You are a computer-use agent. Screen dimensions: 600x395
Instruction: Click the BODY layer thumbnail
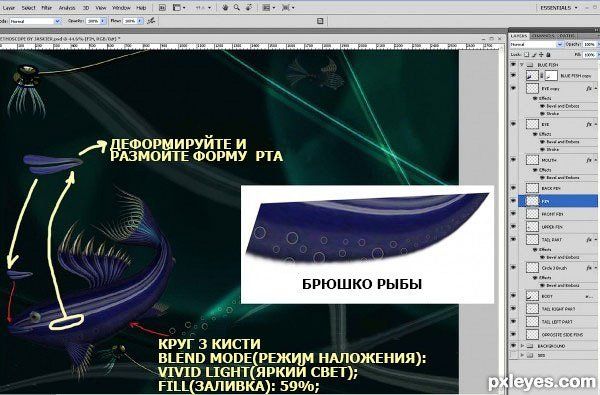point(532,296)
